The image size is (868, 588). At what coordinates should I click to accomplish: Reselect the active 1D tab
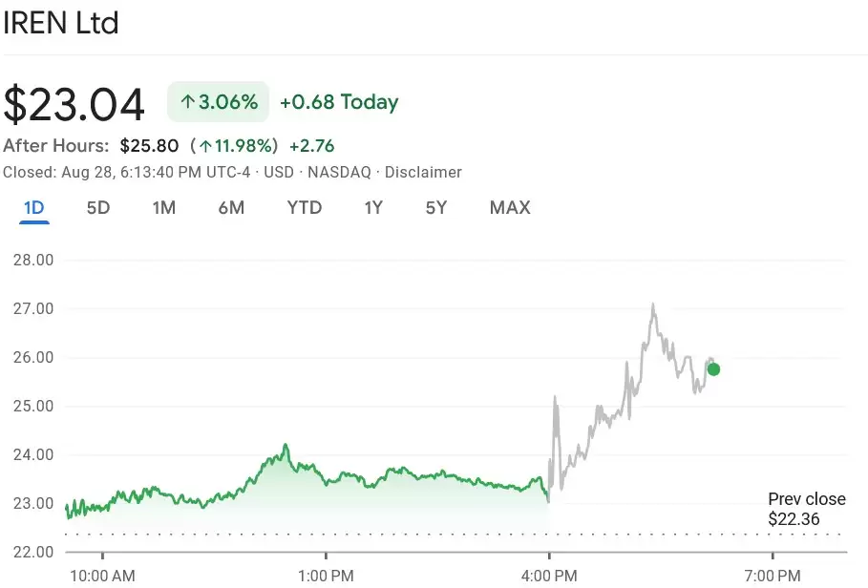[35, 207]
